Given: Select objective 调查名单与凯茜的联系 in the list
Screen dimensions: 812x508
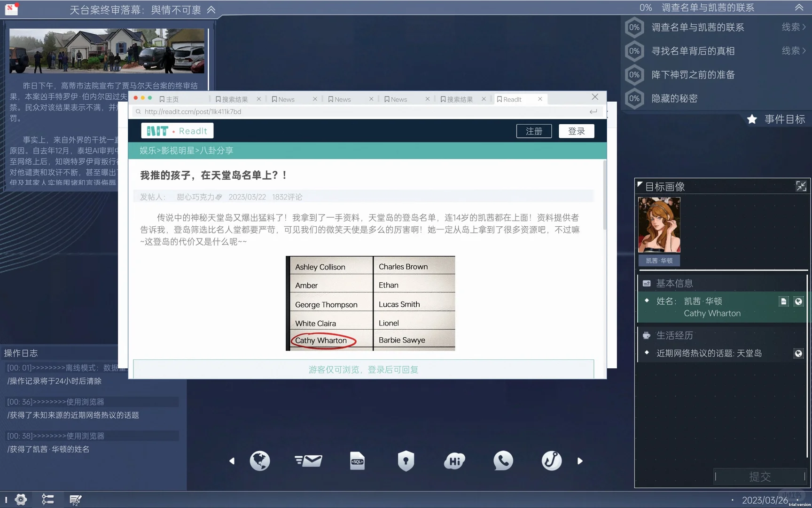Looking at the screenshot, I should pos(698,27).
